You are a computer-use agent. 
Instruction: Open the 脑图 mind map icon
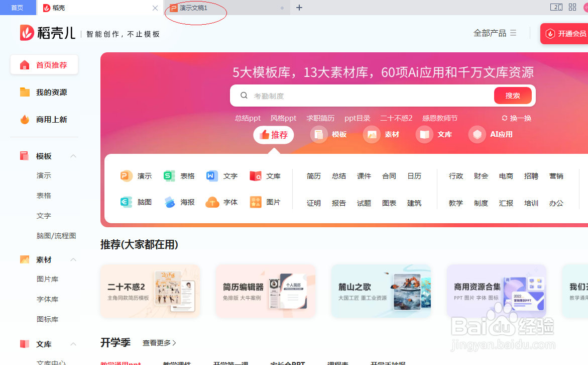tap(126, 202)
